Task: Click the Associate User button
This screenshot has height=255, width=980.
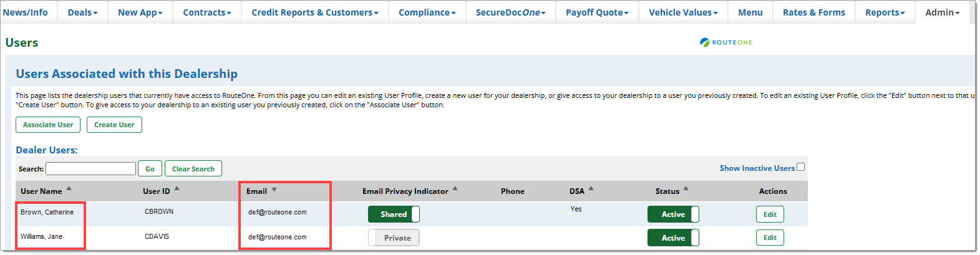Action: [48, 125]
